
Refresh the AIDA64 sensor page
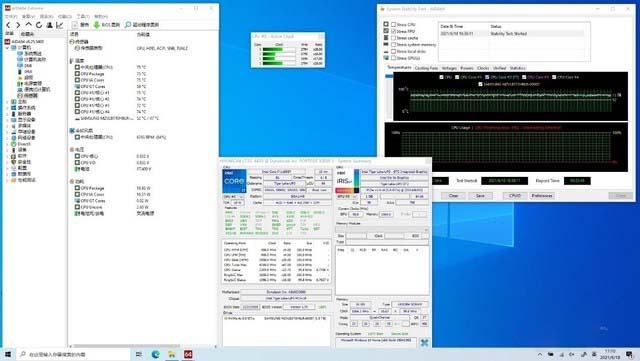point(39,25)
